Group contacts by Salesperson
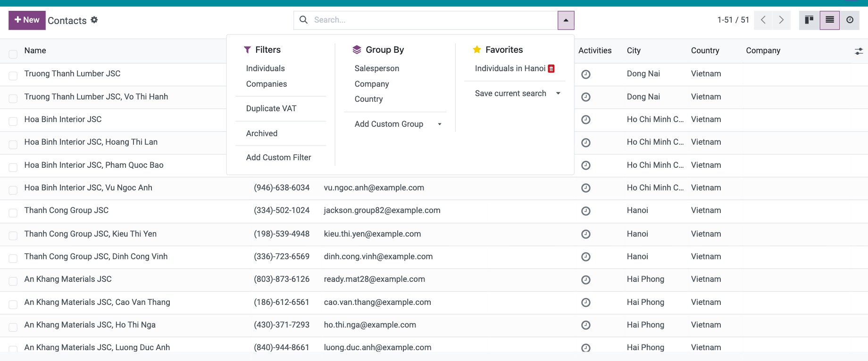868x361 pixels. click(377, 68)
